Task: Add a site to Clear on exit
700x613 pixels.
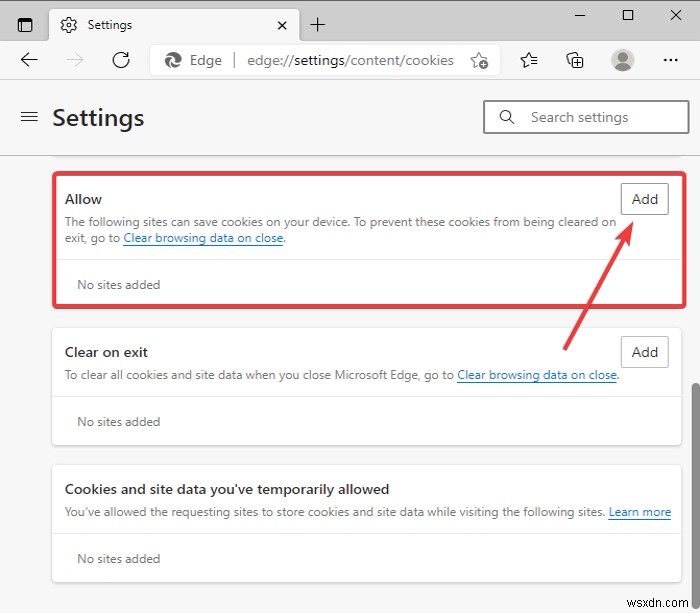Action: click(x=644, y=352)
